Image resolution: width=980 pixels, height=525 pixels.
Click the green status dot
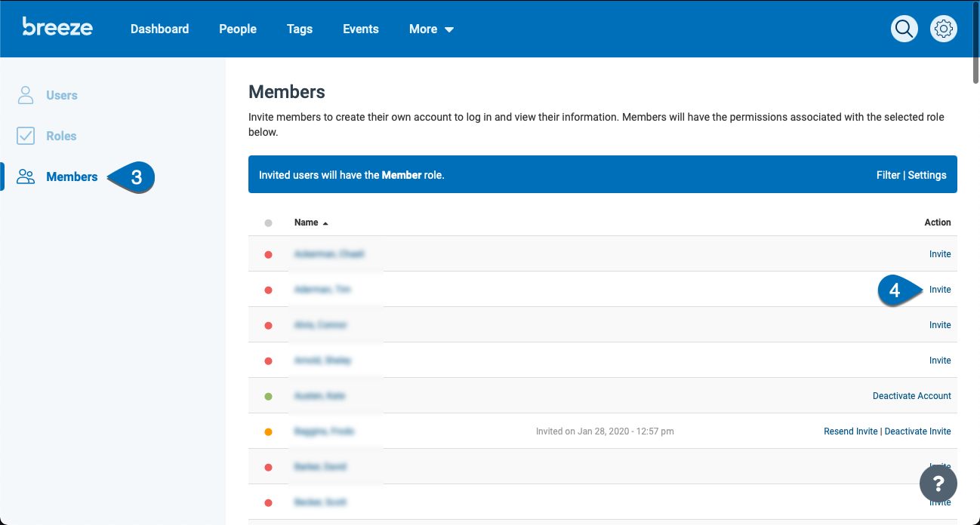[268, 396]
